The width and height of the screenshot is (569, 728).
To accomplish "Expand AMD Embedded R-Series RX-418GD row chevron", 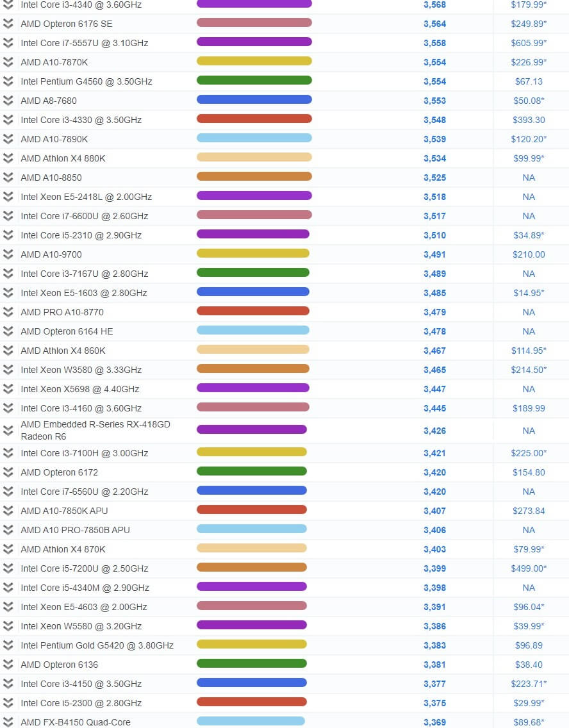I will [8, 431].
